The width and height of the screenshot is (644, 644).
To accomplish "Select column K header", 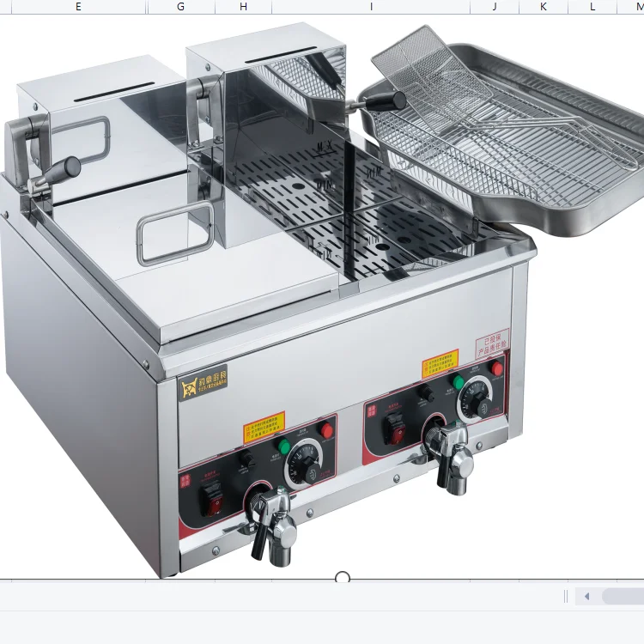I will point(544,7).
